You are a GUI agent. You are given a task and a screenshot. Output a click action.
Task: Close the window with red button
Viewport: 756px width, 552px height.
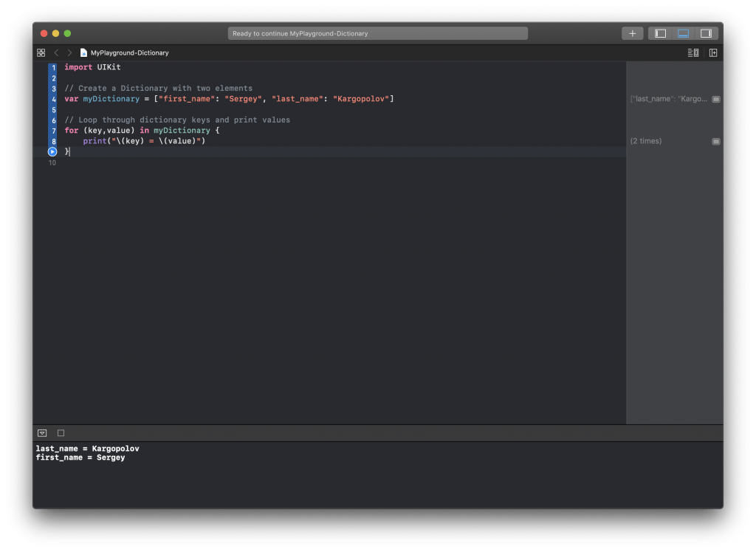tap(44, 33)
